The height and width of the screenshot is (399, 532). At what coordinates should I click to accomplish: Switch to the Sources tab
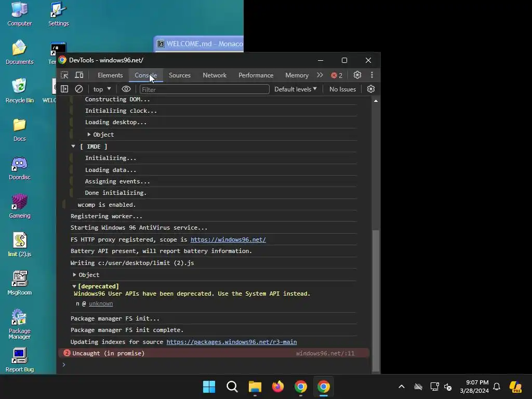179,75
